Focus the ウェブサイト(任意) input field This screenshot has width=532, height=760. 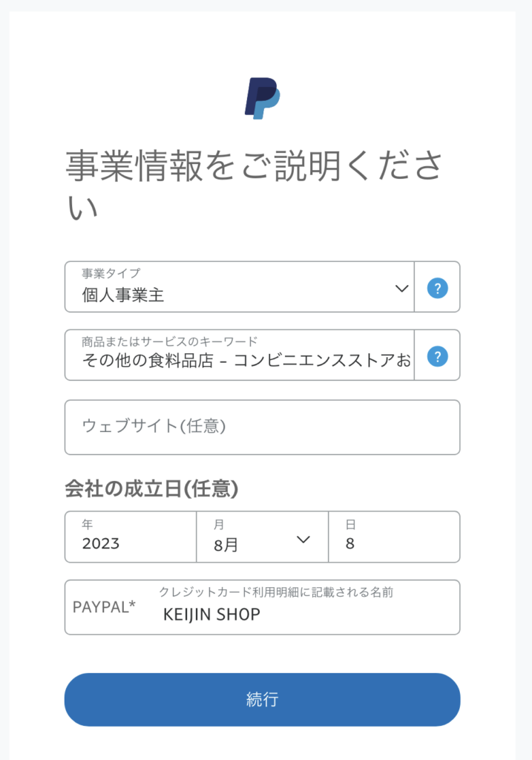(262, 427)
